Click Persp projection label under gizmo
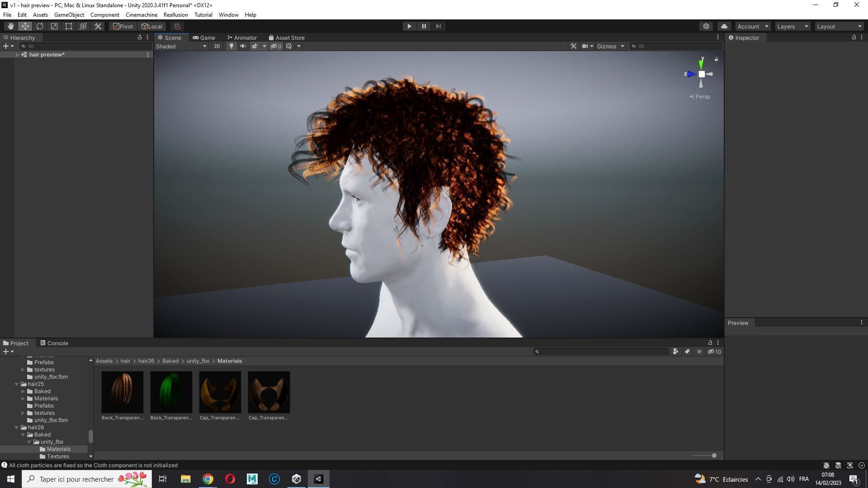 pyautogui.click(x=700, y=97)
